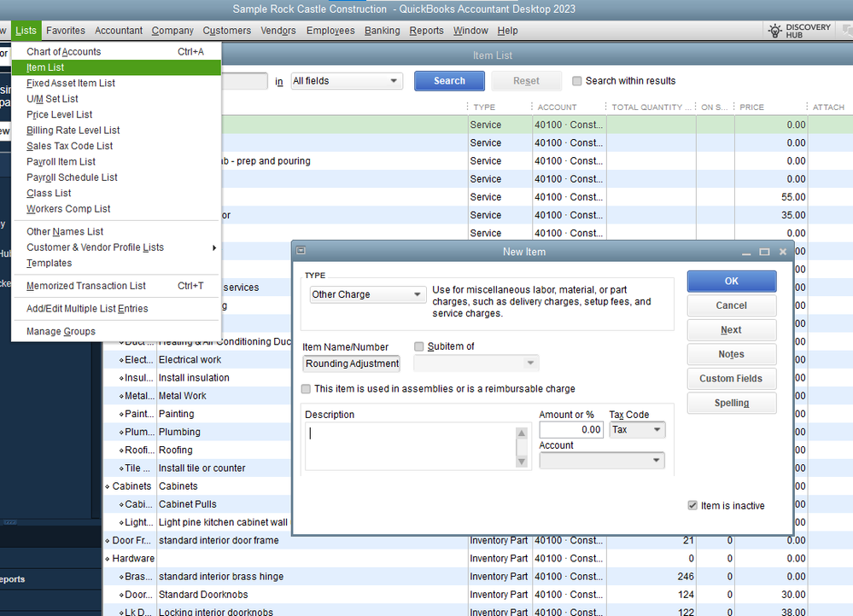853x616 pixels.
Task: Open the All fields dropdown
Action: click(x=347, y=81)
